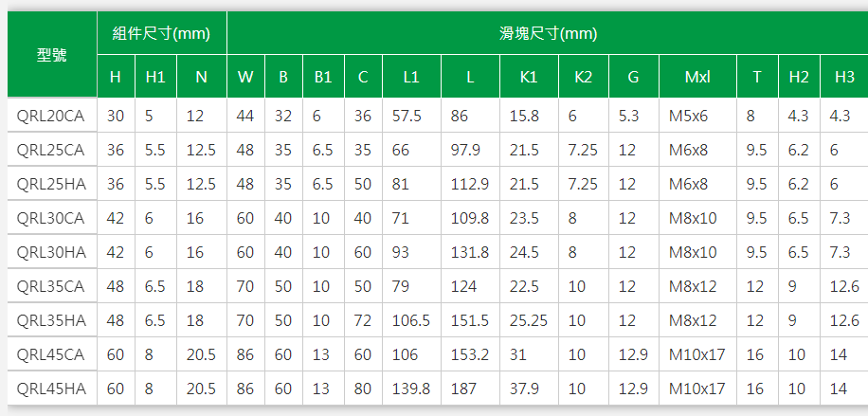Click the 112.9 L value for QRL25HA
Screen dimensions: 868x416
click(471, 183)
